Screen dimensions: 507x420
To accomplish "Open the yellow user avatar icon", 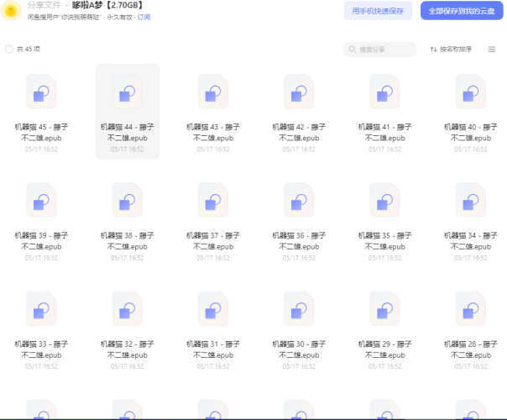I will [x=11, y=11].
